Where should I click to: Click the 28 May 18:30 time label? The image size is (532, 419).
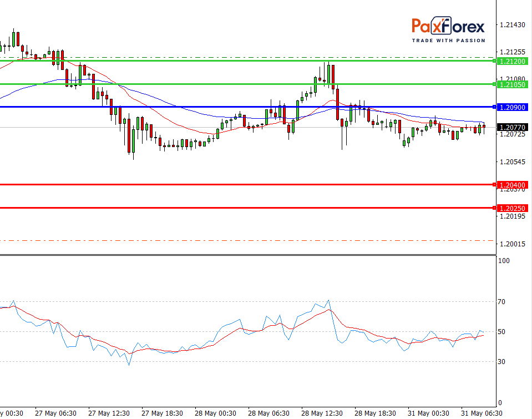click(x=375, y=413)
